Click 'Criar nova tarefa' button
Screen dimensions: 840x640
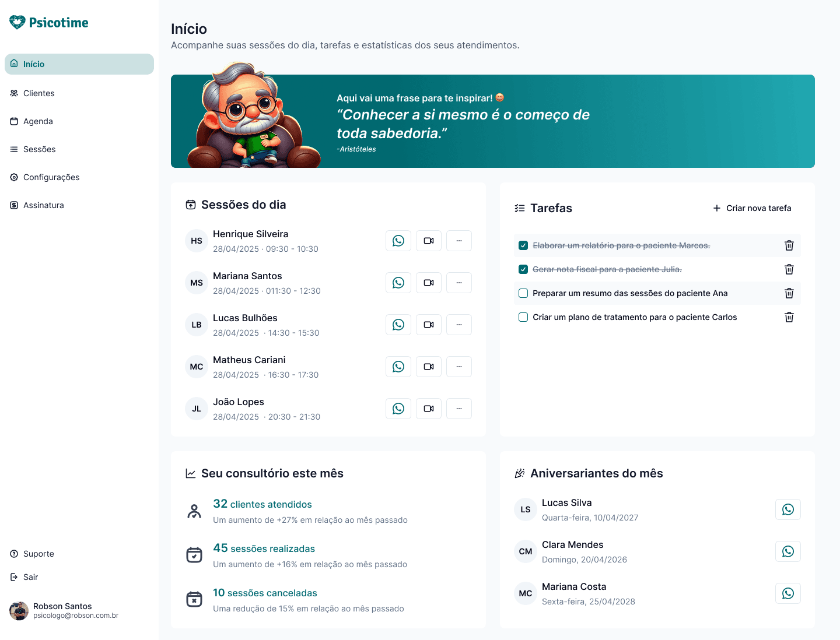coord(752,208)
